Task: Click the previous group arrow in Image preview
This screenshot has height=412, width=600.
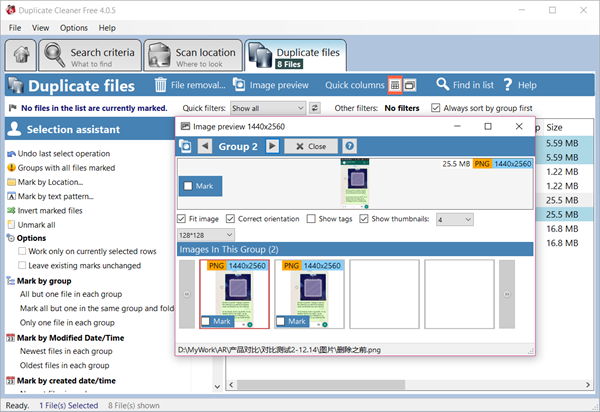Action: click(x=204, y=146)
